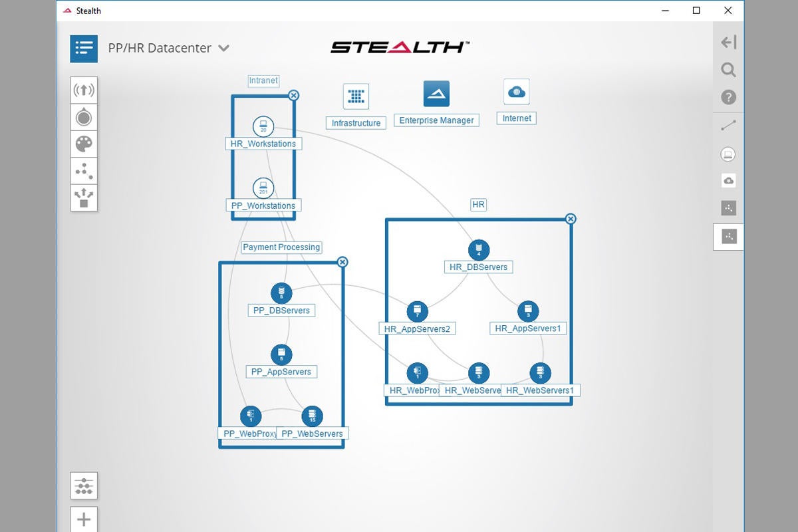This screenshot has width=798, height=532.
Task: Click the PP/HR Datacenter title text
Action: tap(160, 48)
